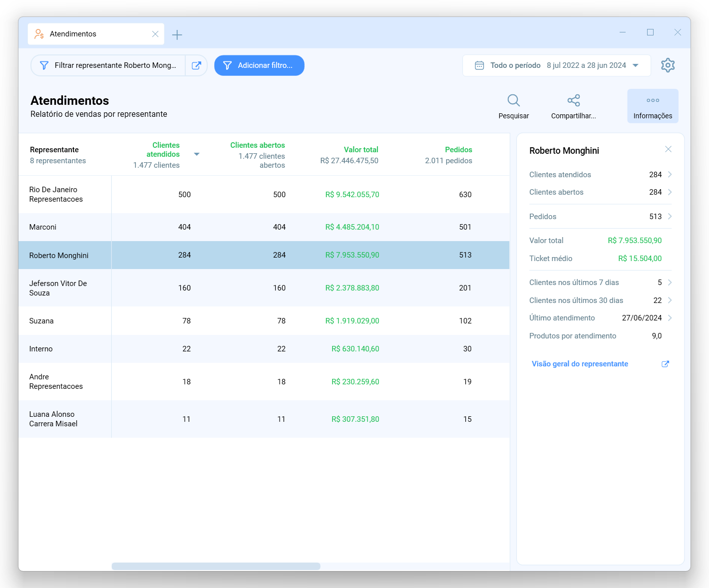The width and height of the screenshot is (709, 588).
Task: Click Ticket médio value R$ 15.504,00
Action: tap(640, 259)
